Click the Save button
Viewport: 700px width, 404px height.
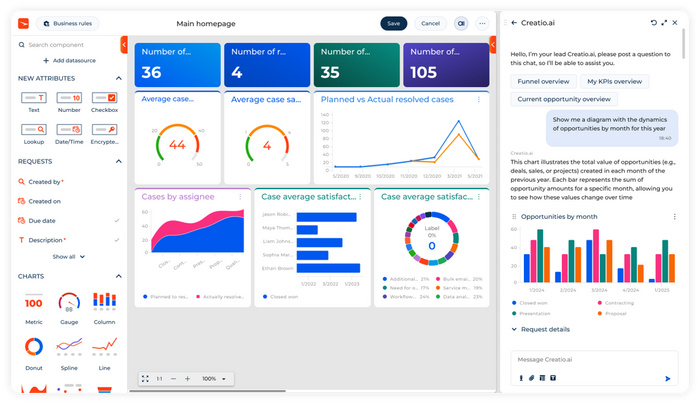tap(394, 23)
